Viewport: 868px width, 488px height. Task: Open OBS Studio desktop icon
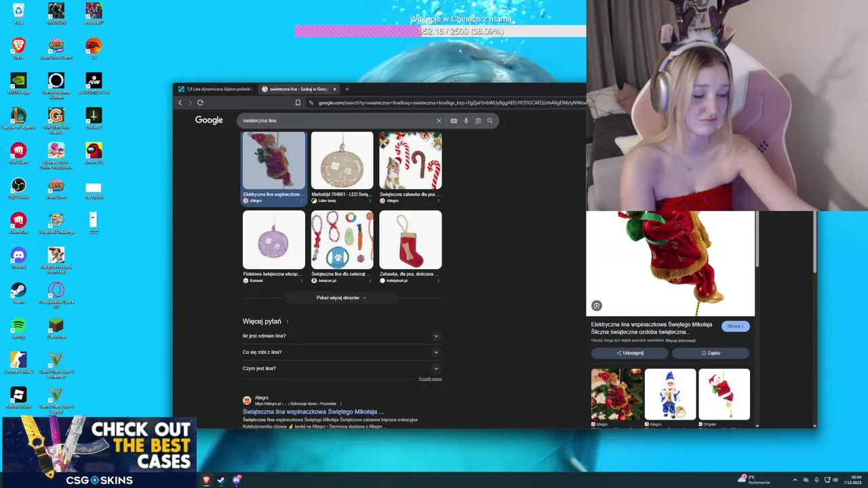(18, 188)
